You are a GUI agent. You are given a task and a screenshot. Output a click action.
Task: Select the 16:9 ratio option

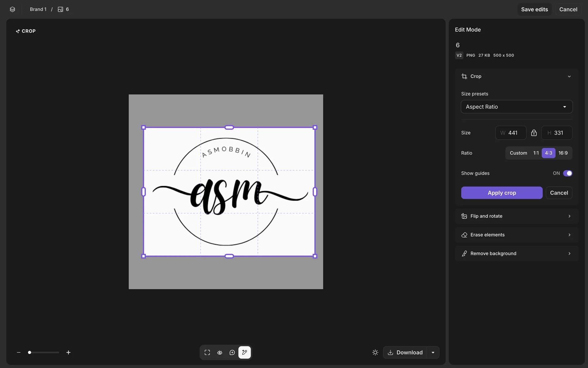563,153
